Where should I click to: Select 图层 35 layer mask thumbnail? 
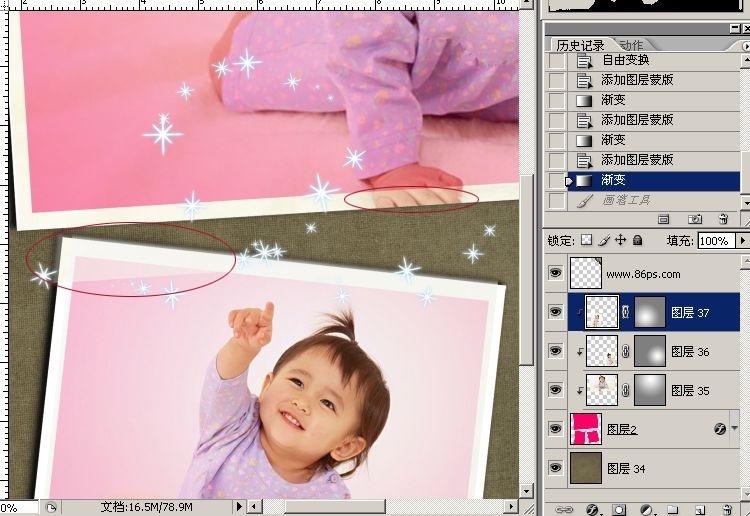click(650, 390)
